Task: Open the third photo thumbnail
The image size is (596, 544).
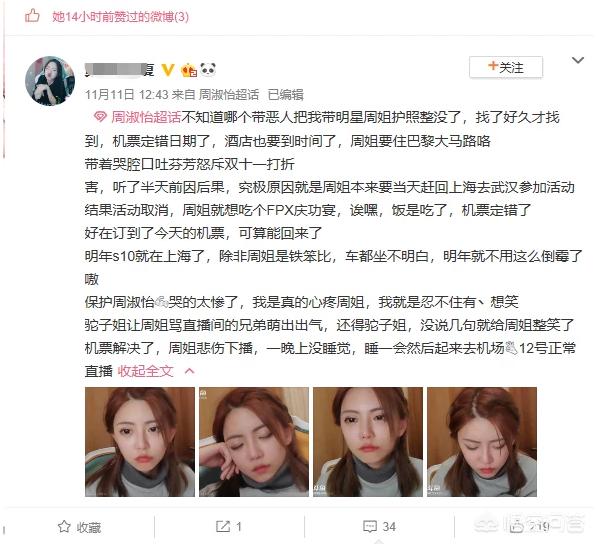Action: pyautogui.click(x=368, y=442)
